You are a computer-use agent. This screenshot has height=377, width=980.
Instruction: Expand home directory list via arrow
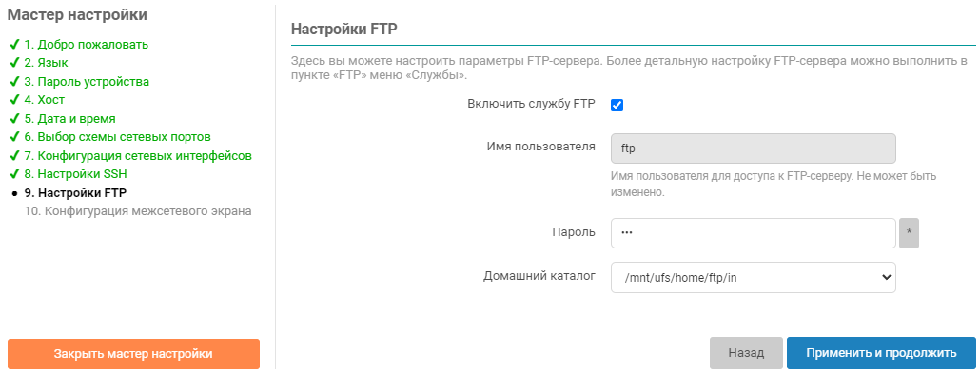[886, 278]
